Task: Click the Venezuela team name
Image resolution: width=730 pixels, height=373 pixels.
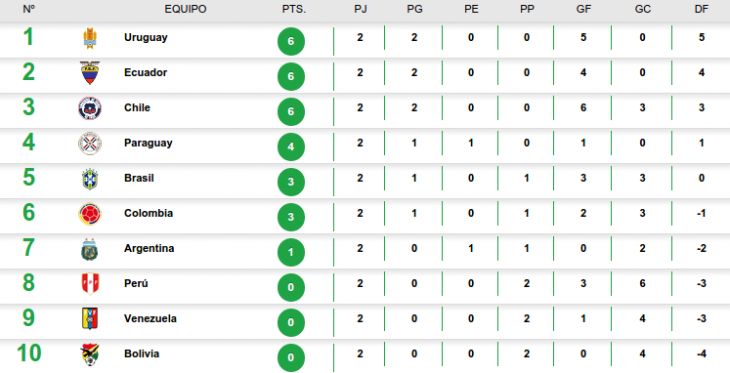Action: 150,319
